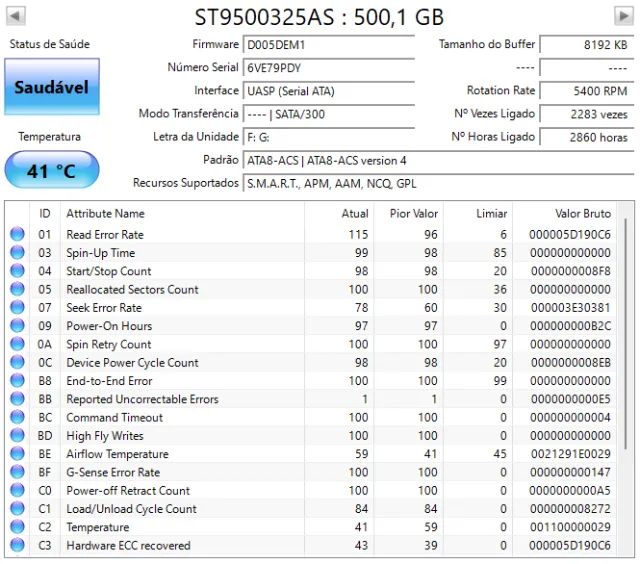Select status icon for Hardware ECC recovered
Image resolution: width=640 pixels, height=564 pixels.
(x=17, y=545)
